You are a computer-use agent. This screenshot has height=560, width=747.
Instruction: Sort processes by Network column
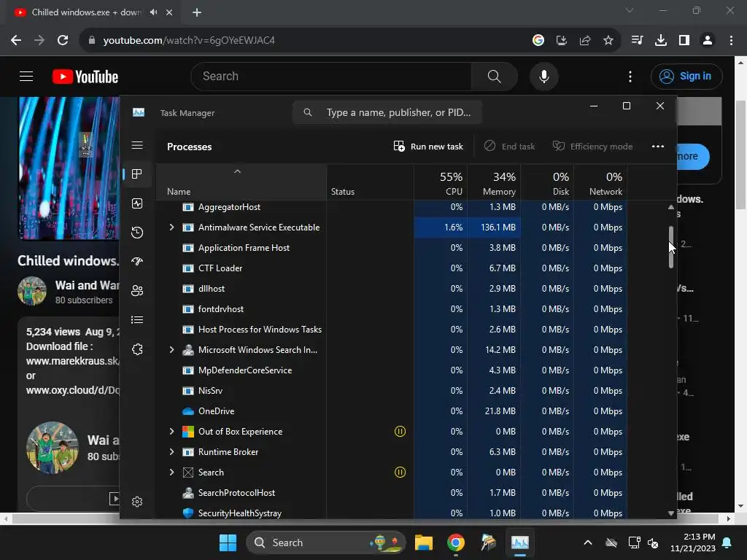[601, 182]
